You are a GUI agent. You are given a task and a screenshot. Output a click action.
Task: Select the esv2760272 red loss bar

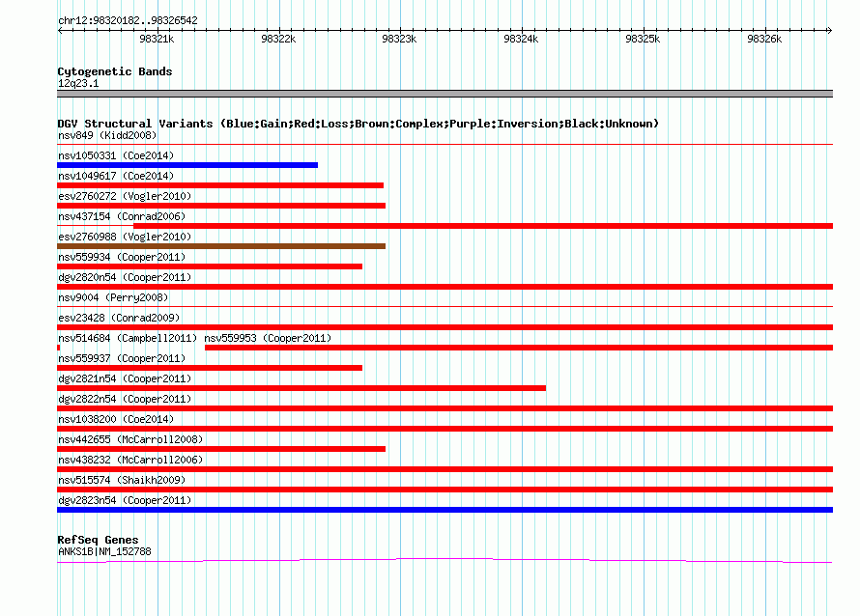(x=221, y=206)
